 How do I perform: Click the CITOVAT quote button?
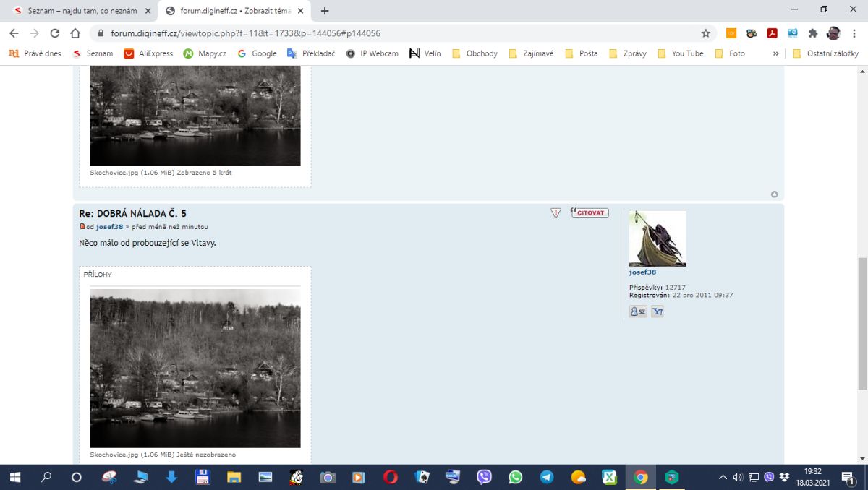590,212
